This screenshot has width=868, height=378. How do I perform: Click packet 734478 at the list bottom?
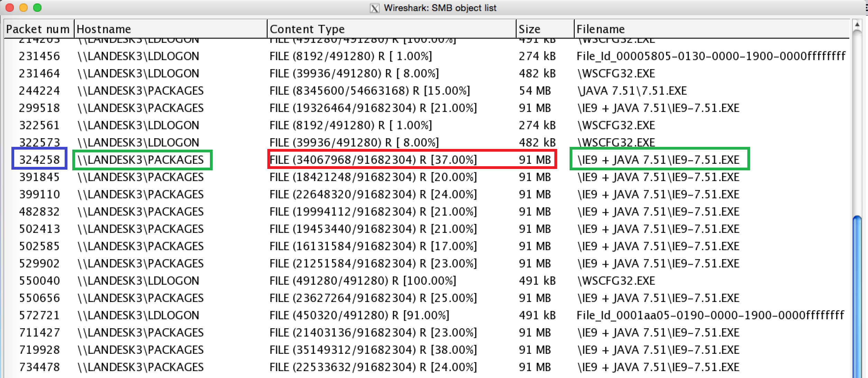pos(39,367)
